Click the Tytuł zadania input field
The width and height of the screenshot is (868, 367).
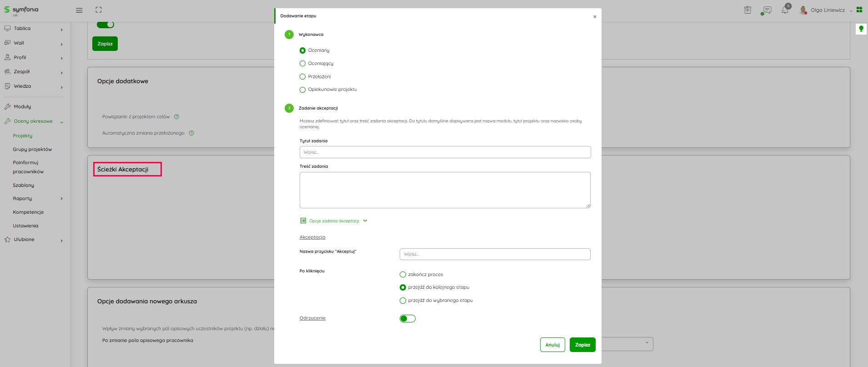pyautogui.click(x=445, y=152)
